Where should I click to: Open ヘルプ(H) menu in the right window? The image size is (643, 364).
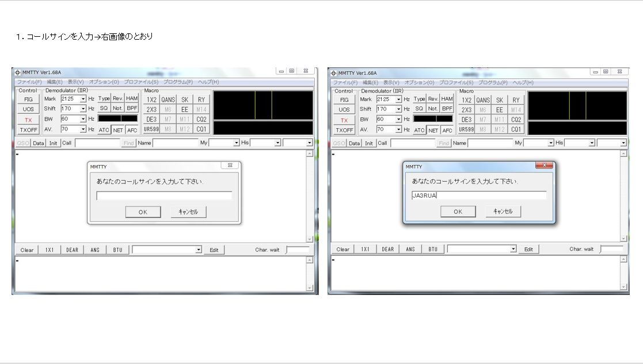[x=523, y=82]
